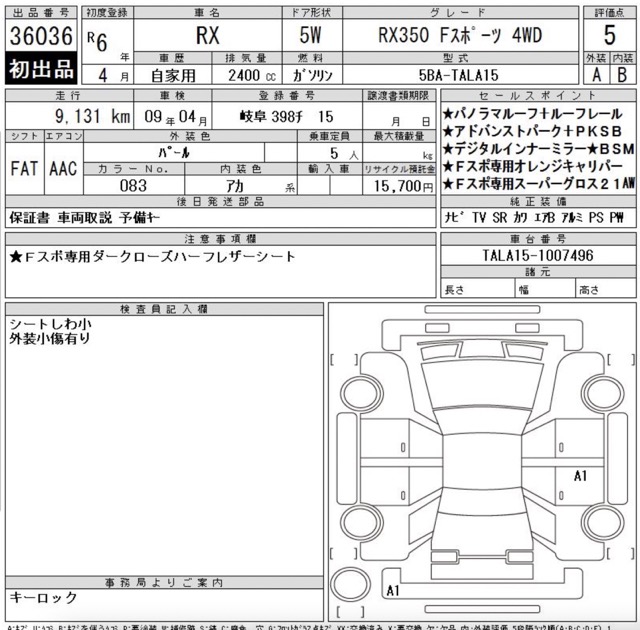Viewport: 640px width, 630px height.
Task: Select the 高さ height field
Action: point(606,290)
